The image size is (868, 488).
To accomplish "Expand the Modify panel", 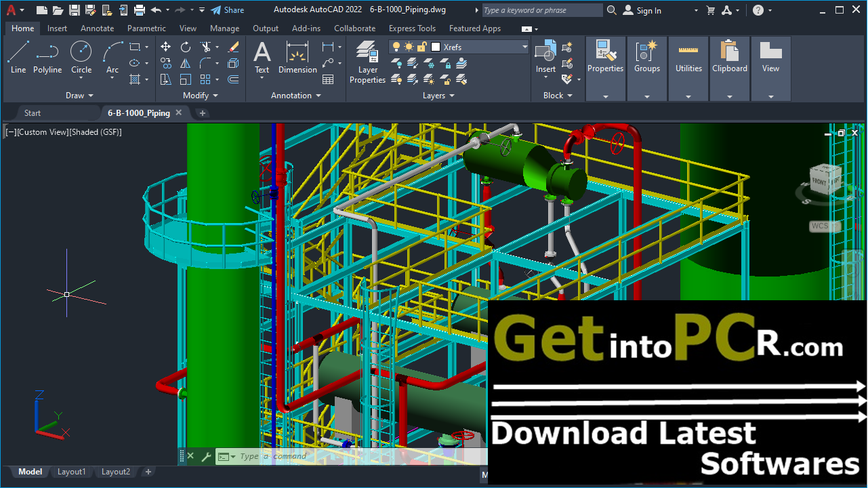I will 201,96.
